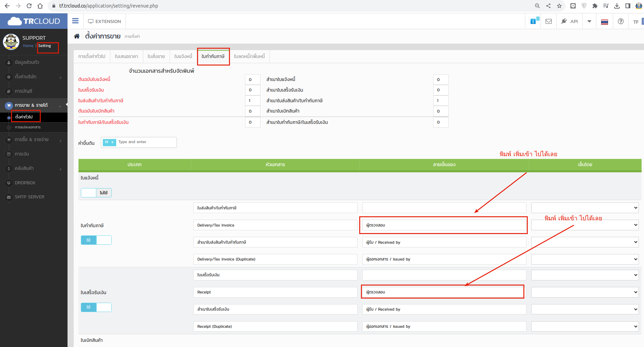Click the home icon beside page title
The height and width of the screenshot is (347, 644).
point(77,36)
